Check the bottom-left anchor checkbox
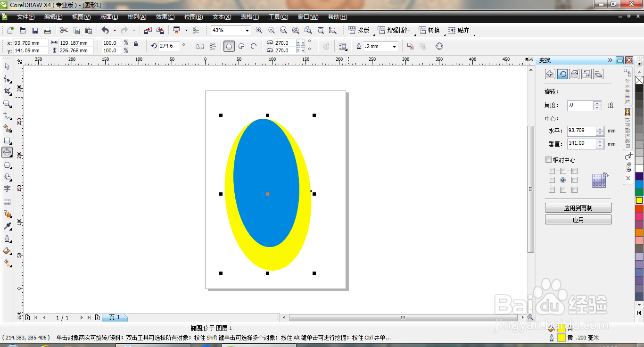644x347 pixels. point(552,190)
